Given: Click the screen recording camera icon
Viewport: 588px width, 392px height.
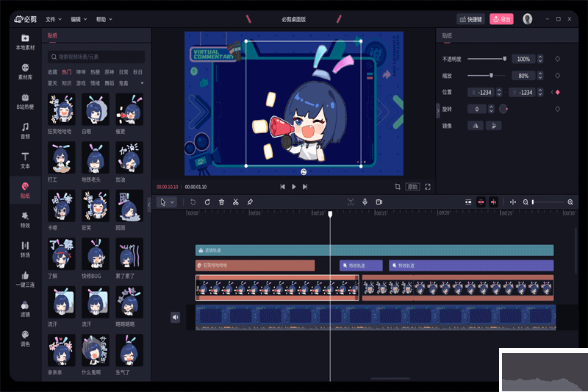Looking at the screenshot, I should 379,202.
